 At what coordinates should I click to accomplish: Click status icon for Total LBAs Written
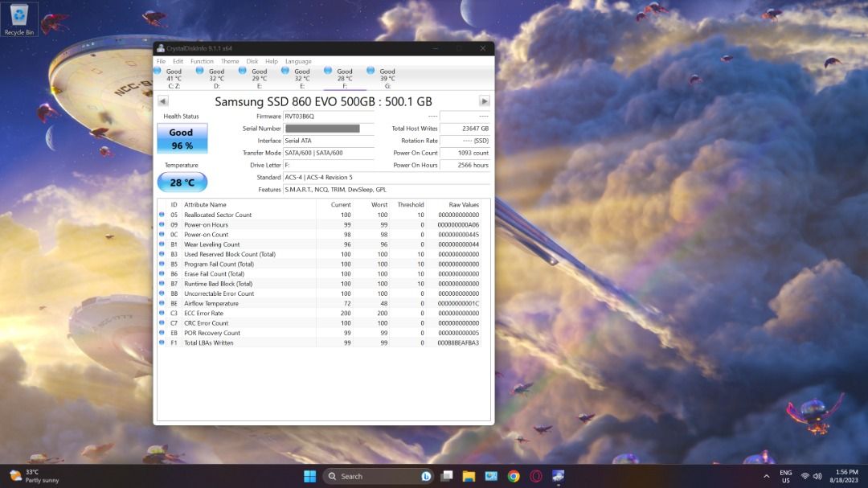coord(162,342)
